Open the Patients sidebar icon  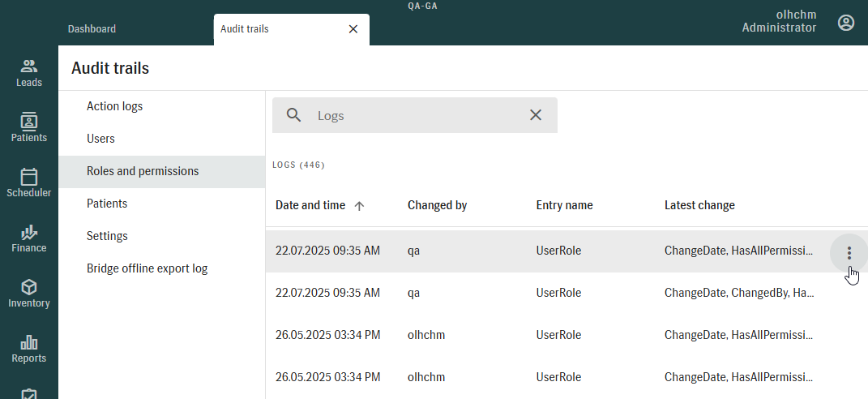pyautogui.click(x=29, y=122)
